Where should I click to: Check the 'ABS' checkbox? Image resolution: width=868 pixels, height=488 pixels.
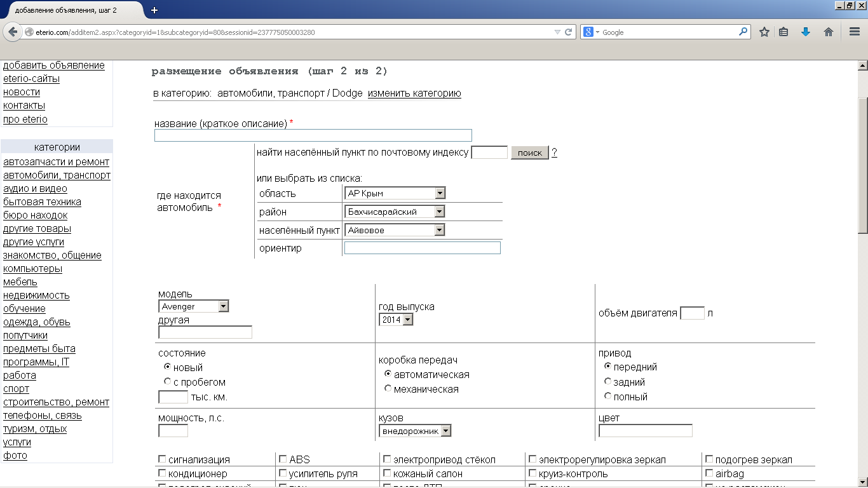point(283,459)
